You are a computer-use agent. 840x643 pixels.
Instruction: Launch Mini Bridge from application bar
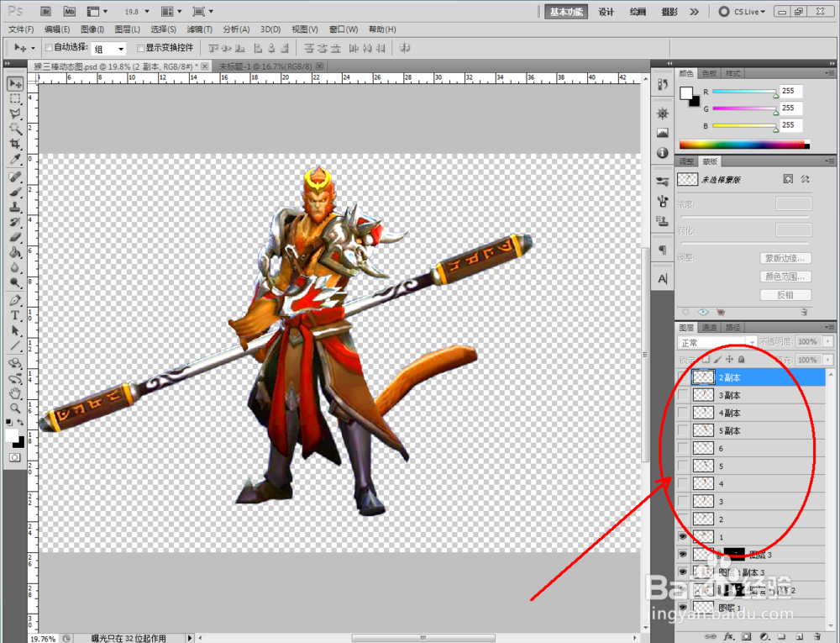tap(69, 11)
